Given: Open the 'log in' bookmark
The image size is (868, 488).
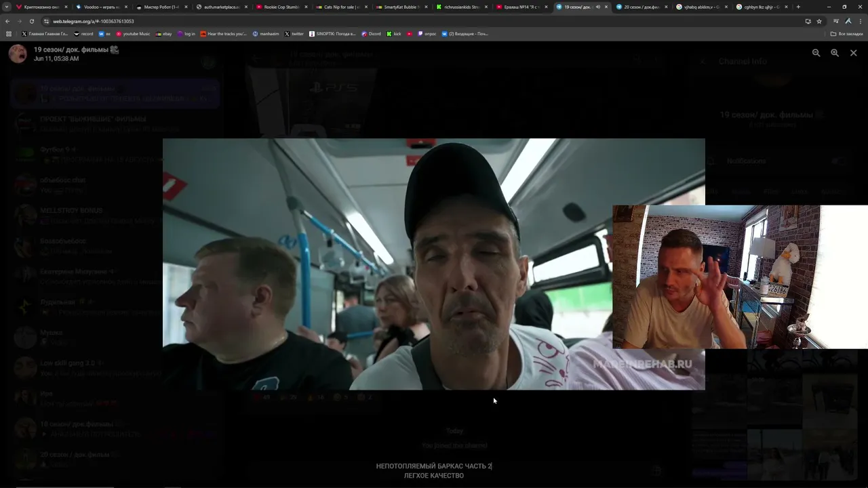Looking at the screenshot, I should point(186,34).
